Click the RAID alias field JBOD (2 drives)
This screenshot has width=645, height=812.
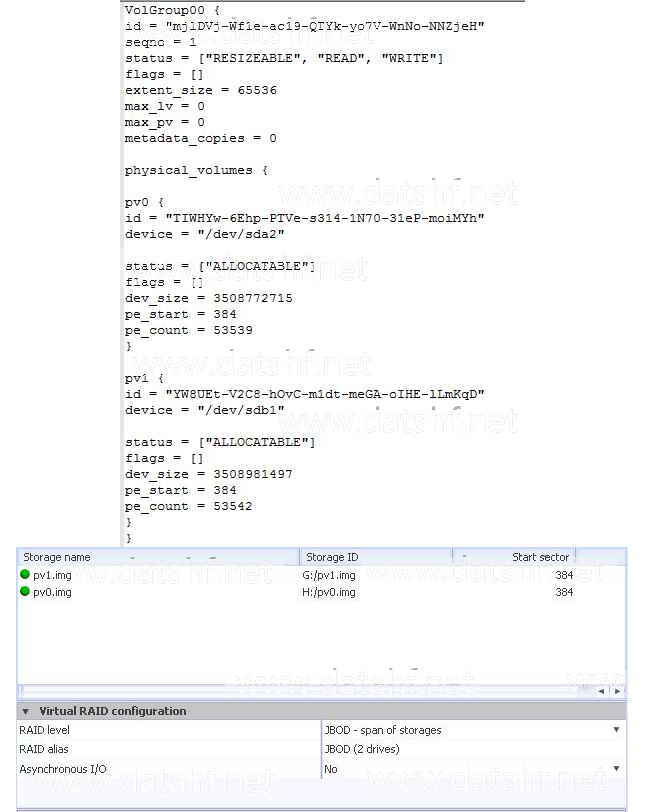[x=473, y=749]
